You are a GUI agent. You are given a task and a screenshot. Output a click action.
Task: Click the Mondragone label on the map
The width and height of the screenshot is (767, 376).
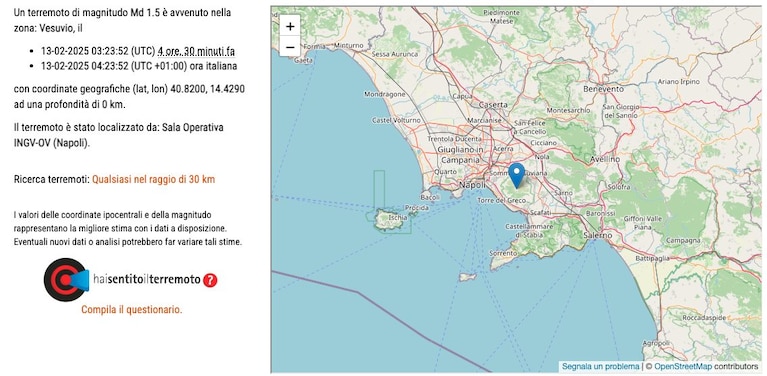[x=385, y=93]
